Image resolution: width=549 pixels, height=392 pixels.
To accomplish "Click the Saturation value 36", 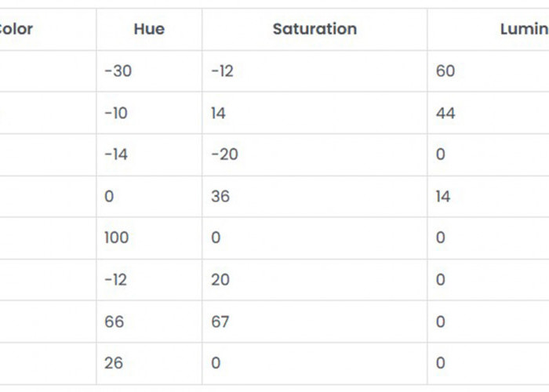I will tap(220, 197).
